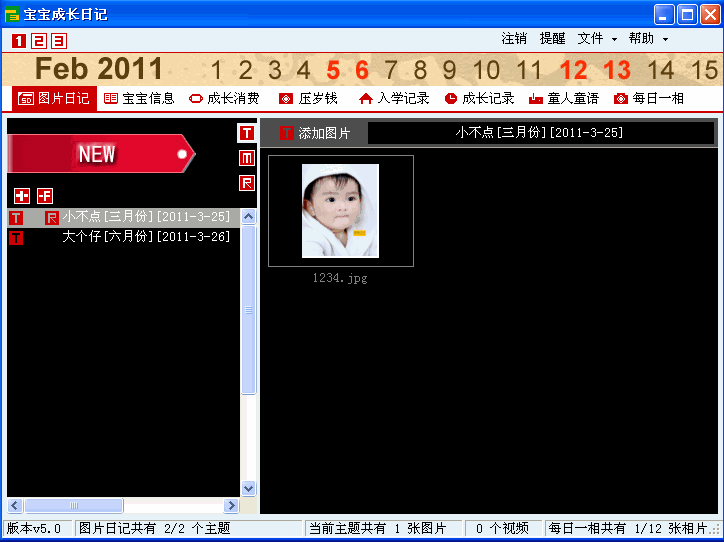The image size is (724, 542).
Task: Click the T icon beside NEW banner
Action: click(247, 133)
